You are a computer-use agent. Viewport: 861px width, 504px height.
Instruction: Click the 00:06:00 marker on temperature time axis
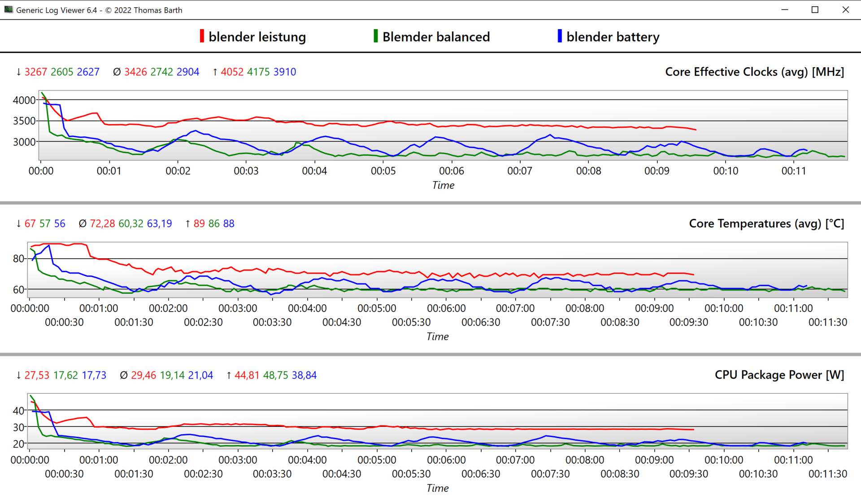446,308
